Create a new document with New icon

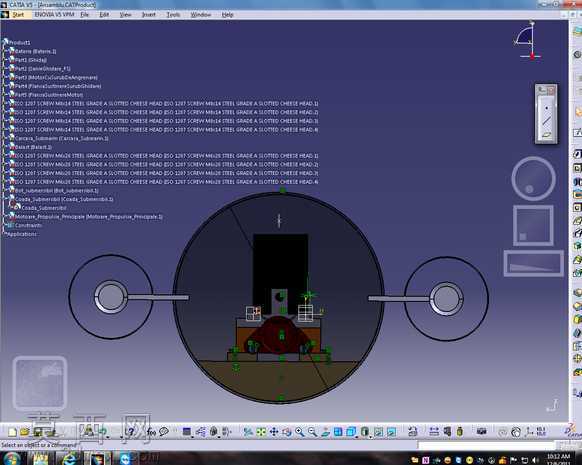12,432
